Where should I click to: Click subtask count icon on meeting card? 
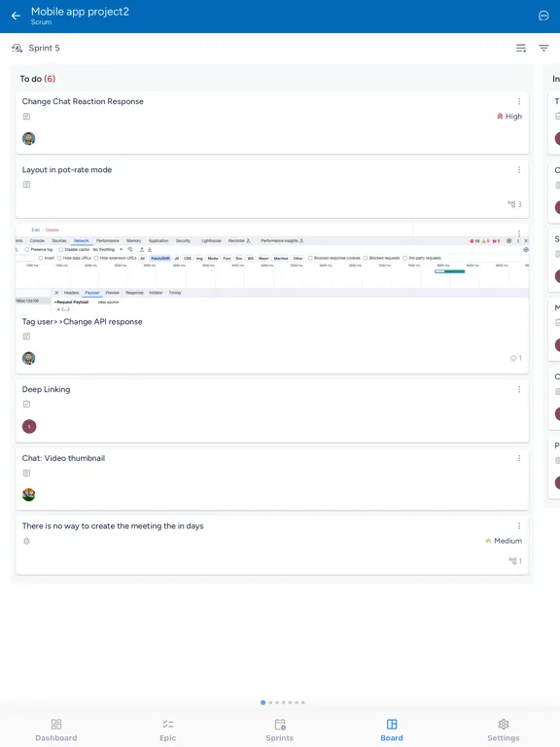pyautogui.click(x=514, y=560)
